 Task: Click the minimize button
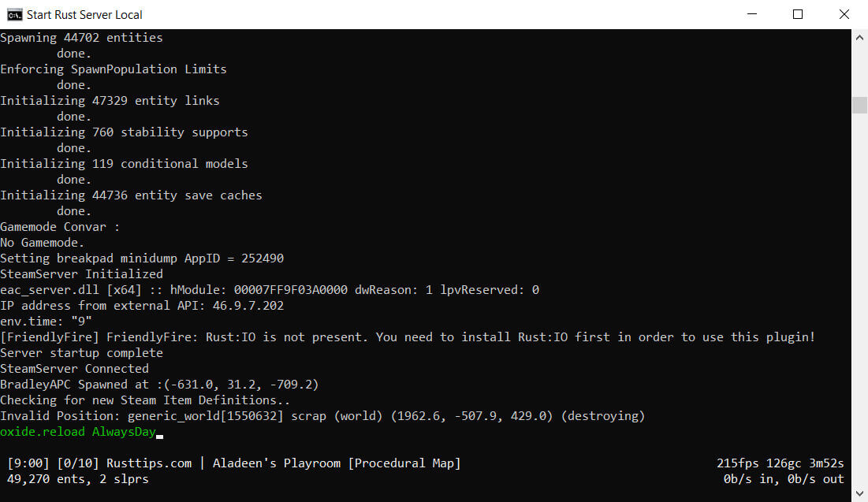(751, 13)
